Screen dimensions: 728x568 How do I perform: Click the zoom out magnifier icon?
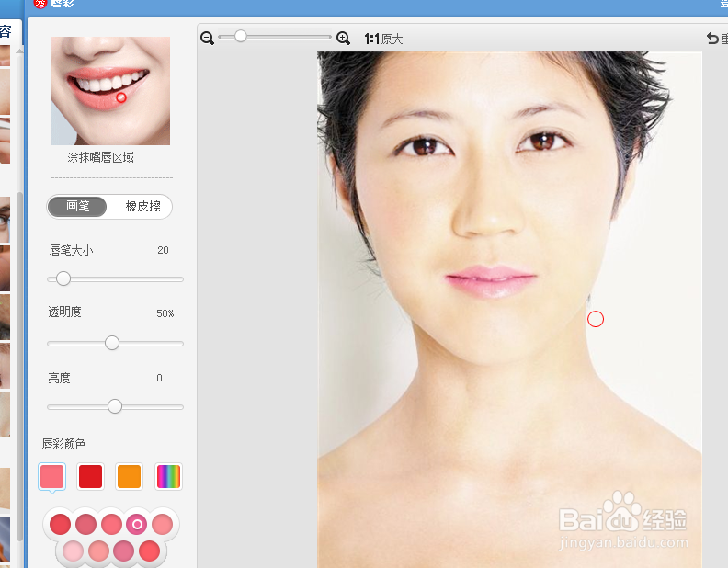click(x=207, y=38)
